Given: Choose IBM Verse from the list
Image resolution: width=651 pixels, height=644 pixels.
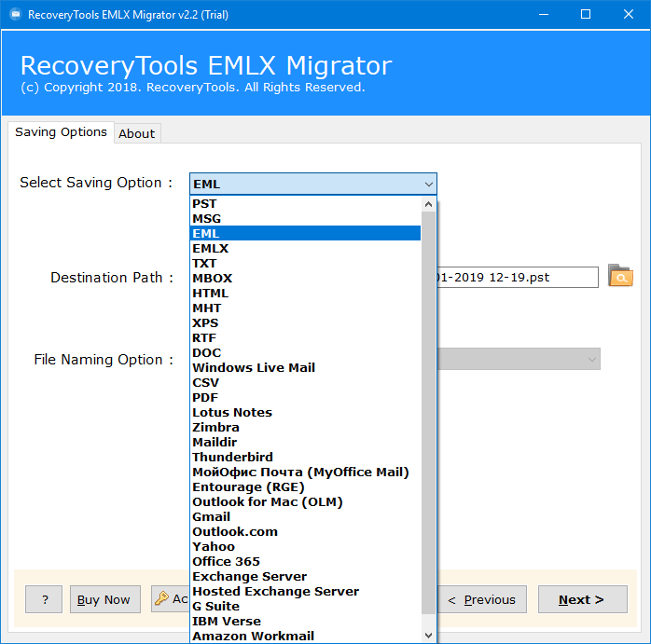Looking at the screenshot, I should pyautogui.click(x=305, y=622).
